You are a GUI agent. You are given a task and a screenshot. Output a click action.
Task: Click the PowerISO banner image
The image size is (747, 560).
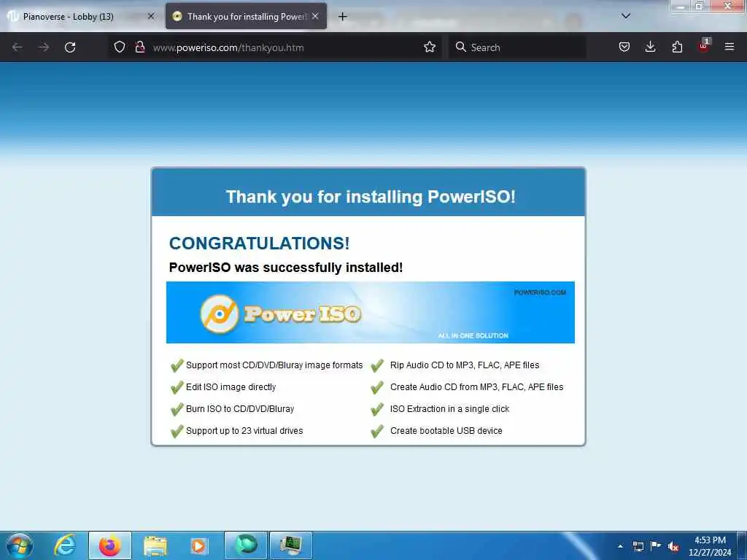coord(370,312)
